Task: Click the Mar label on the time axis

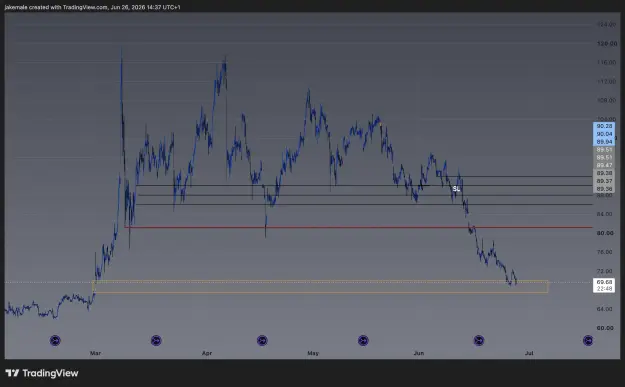Action: [95, 353]
